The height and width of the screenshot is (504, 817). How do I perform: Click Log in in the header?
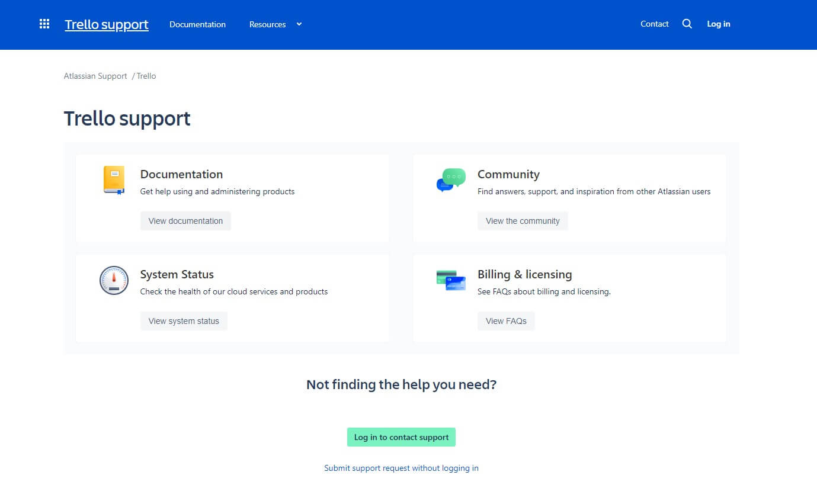(x=719, y=24)
